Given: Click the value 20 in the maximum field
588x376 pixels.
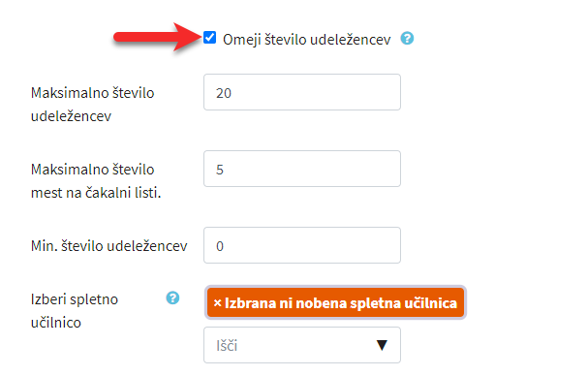Looking at the screenshot, I should click(224, 93).
